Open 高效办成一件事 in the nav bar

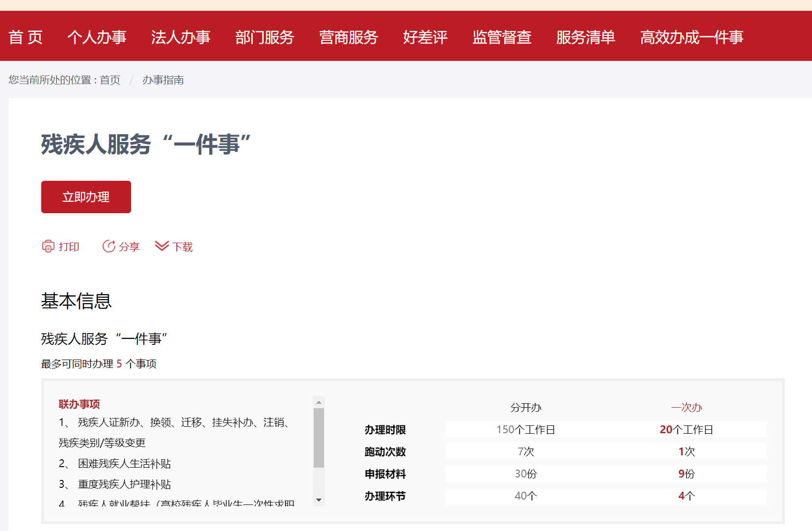(x=692, y=37)
